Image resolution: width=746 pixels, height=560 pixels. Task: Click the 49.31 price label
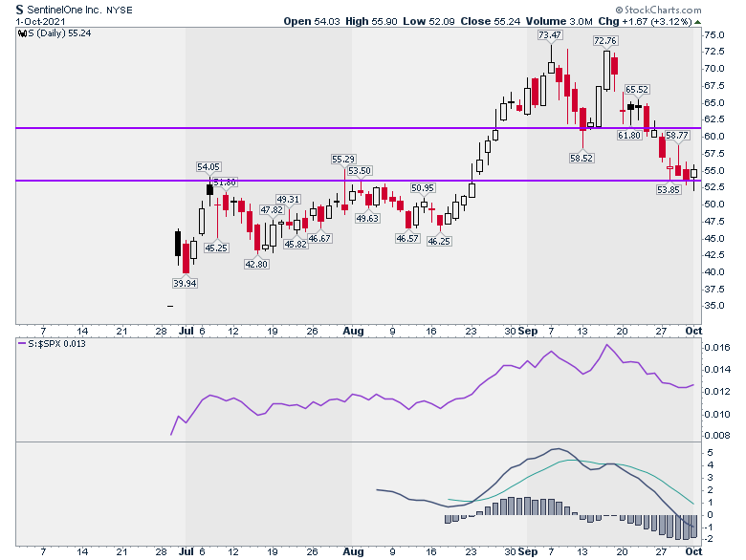288,200
